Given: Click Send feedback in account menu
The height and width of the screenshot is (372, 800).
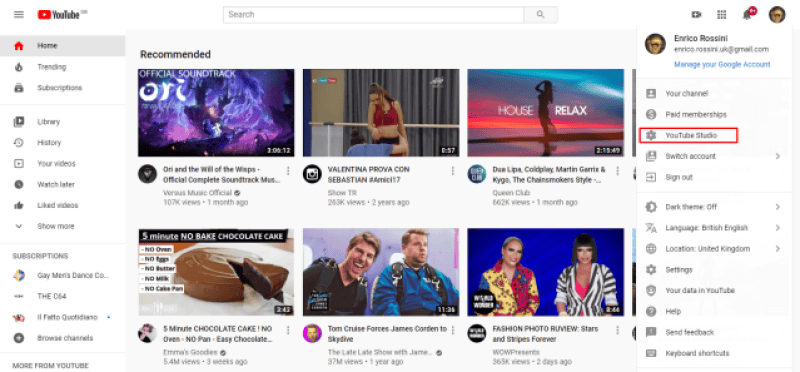Looking at the screenshot, I should coord(714,333).
